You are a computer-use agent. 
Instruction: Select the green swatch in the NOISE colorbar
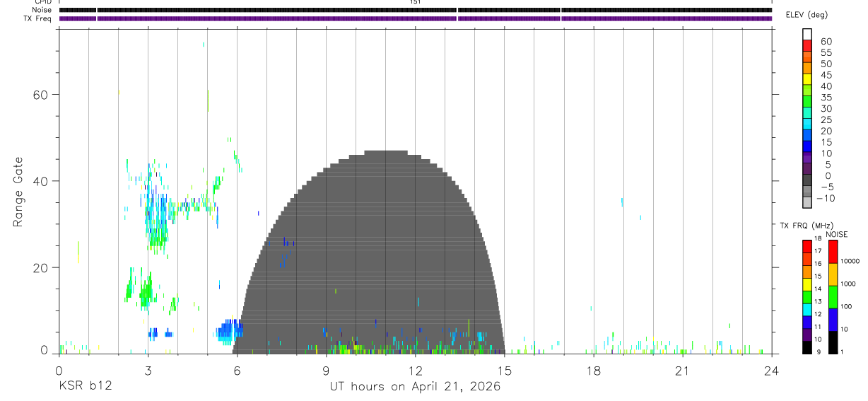coord(833,297)
